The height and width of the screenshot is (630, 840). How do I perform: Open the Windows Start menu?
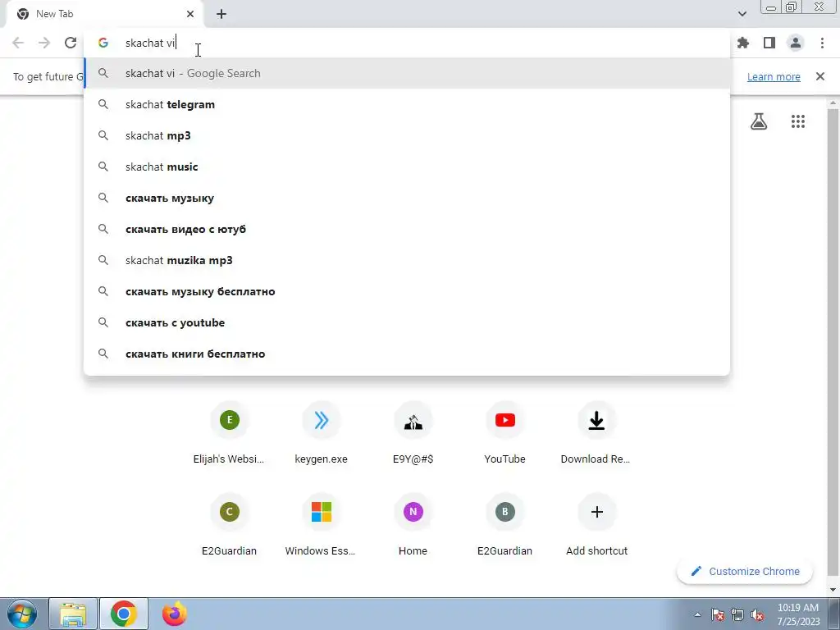21,614
